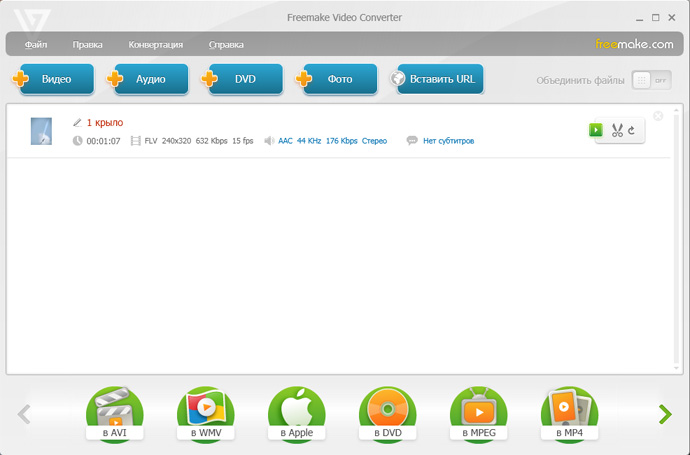This screenshot has height=455, width=690.
Task: Convert to AVI format
Action: [114, 414]
